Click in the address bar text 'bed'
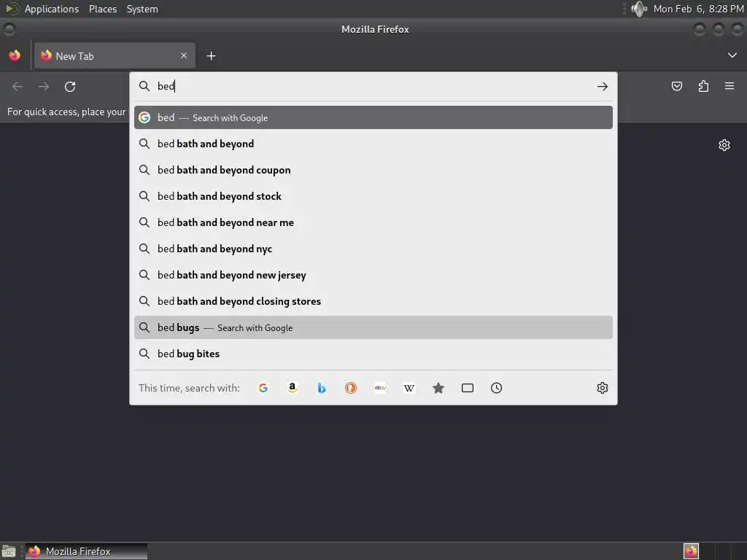This screenshot has height=560, width=747. [x=166, y=86]
